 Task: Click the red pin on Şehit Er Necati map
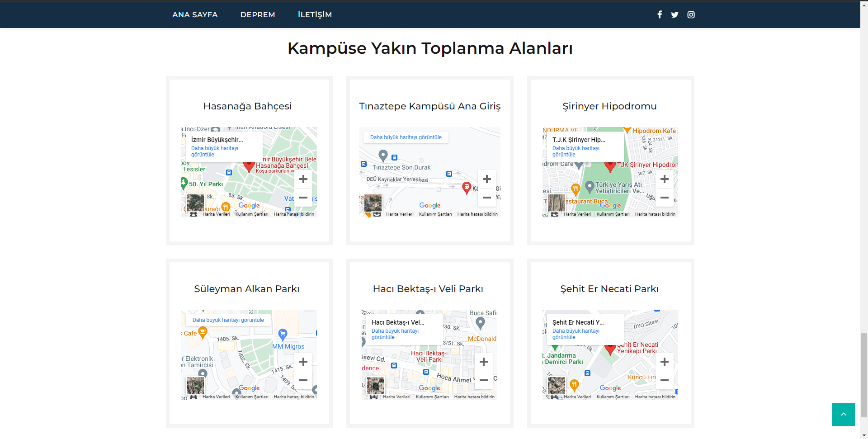(610, 349)
